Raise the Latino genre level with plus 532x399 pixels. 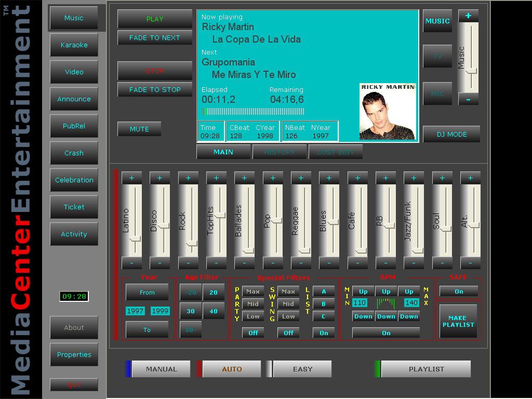click(x=131, y=178)
